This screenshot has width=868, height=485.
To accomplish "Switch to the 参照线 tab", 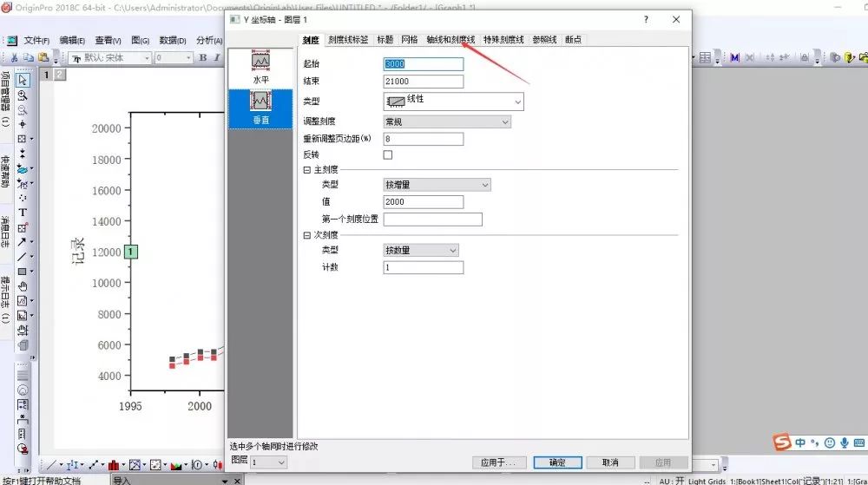I will (545, 40).
